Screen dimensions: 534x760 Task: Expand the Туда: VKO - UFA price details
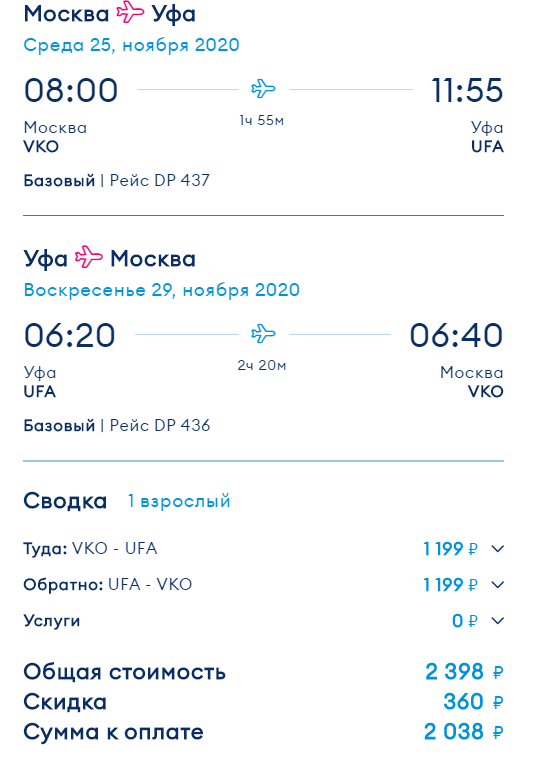[x=498, y=549]
